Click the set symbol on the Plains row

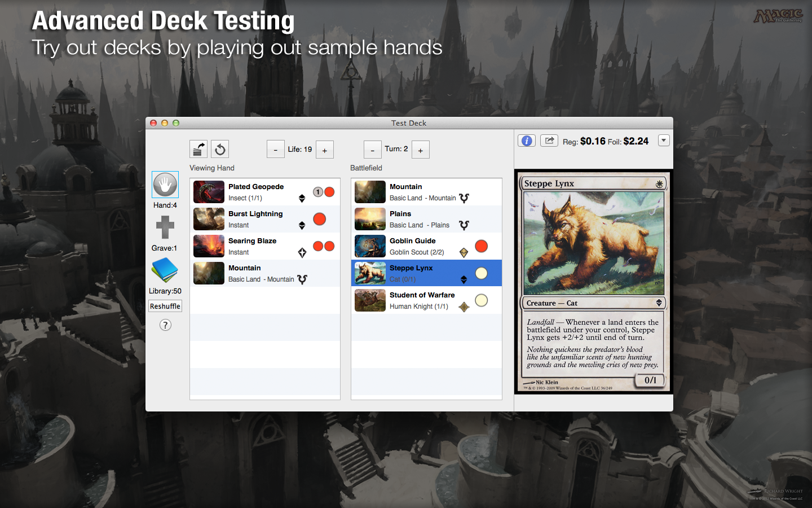coord(464,225)
